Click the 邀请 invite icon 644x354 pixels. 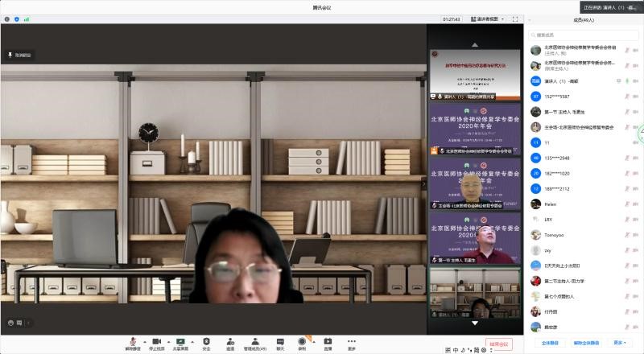click(x=230, y=341)
